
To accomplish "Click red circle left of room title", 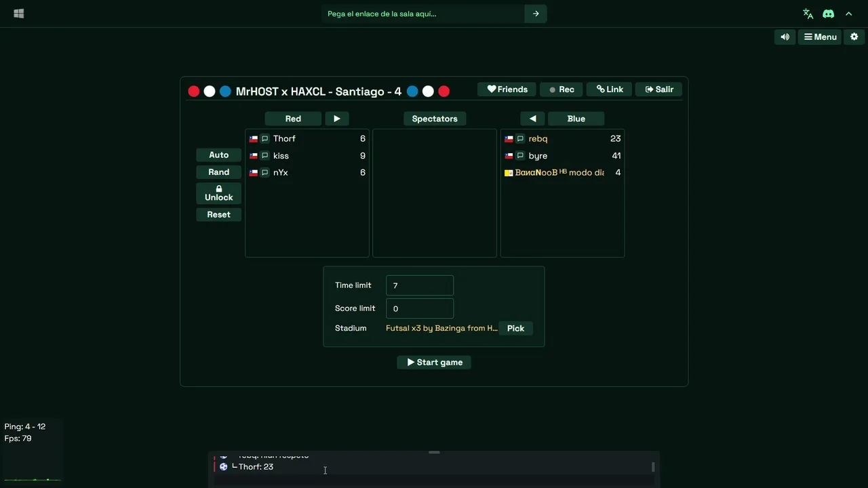I will 194,91.
